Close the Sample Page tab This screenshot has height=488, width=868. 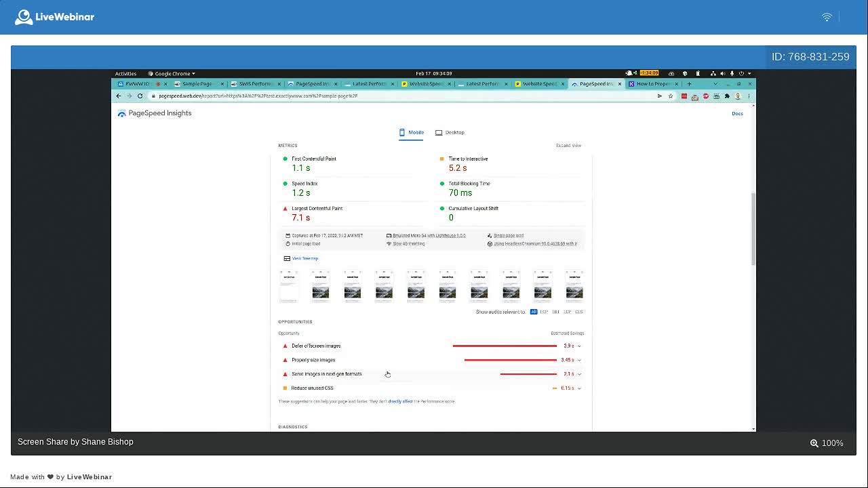tap(222, 84)
